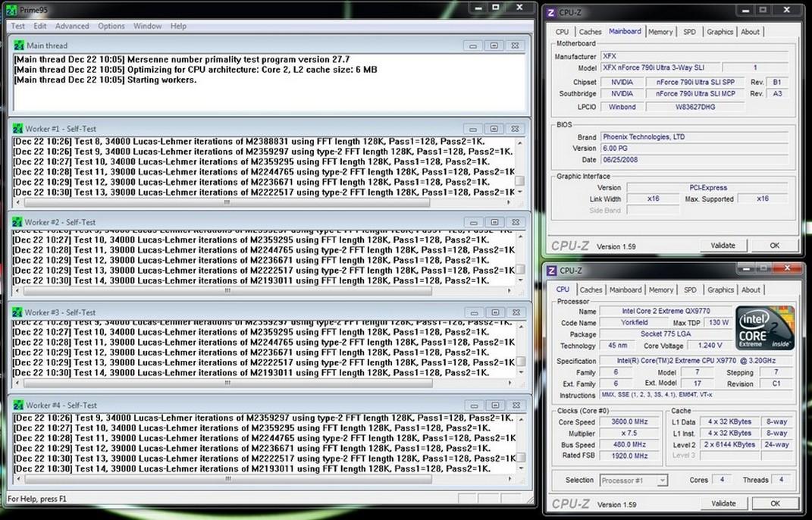Maximize the Worker #4 child window

click(x=496, y=406)
